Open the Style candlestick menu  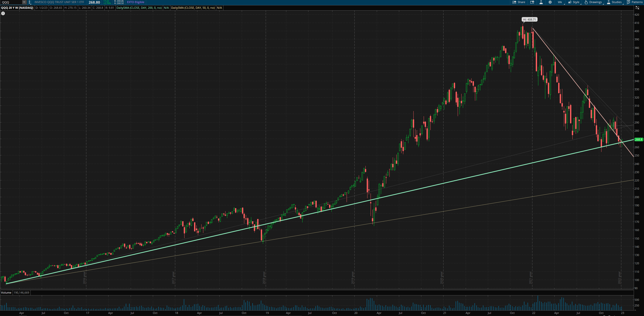(574, 2)
